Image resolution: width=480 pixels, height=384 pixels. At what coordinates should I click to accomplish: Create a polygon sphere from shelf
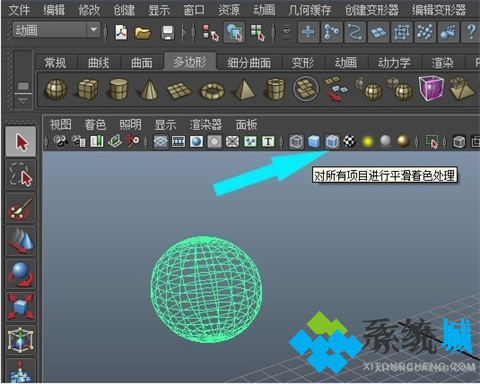pyautogui.click(x=56, y=89)
